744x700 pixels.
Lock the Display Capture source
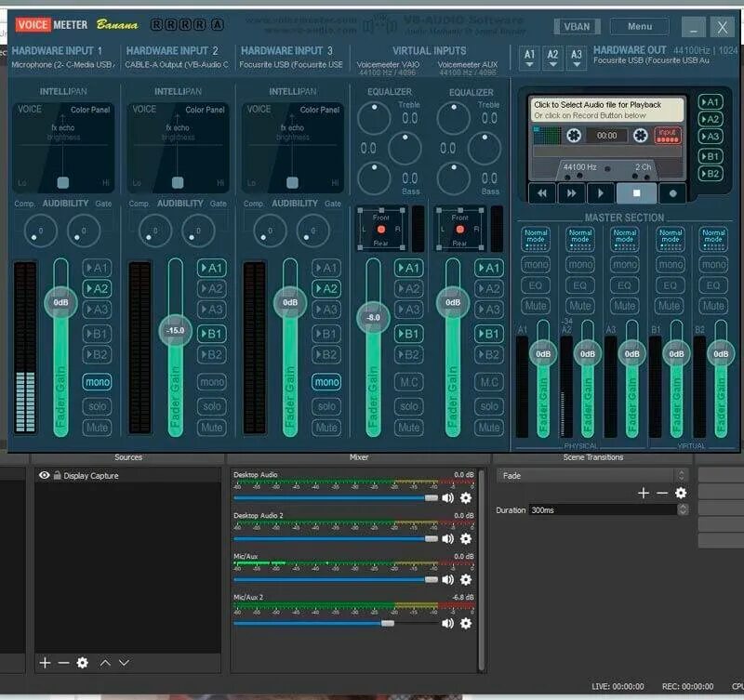[57, 475]
